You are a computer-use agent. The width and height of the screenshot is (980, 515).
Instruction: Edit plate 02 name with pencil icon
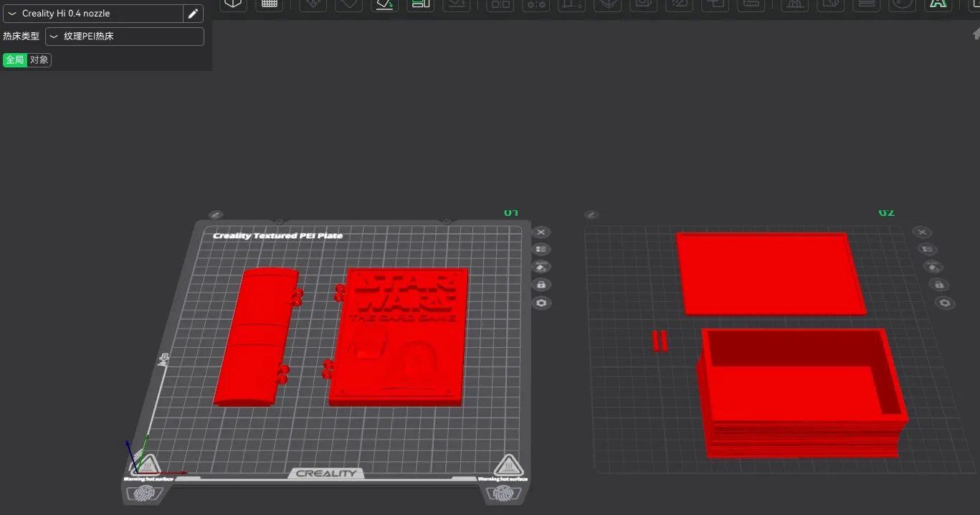coord(591,214)
